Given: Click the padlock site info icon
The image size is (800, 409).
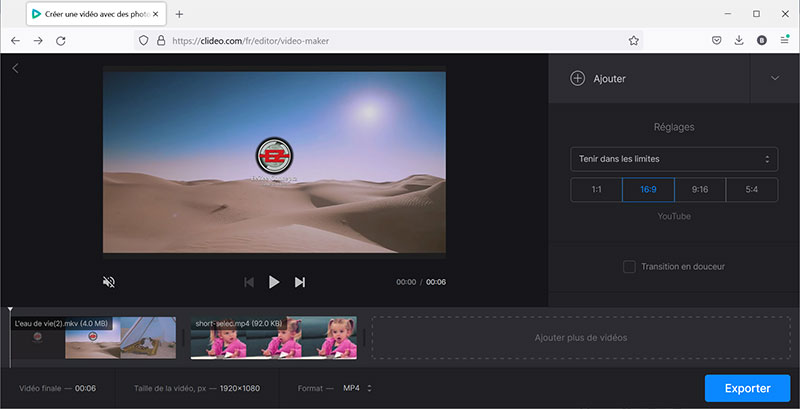Looking at the screenshot, I should (x=161, y=41).
